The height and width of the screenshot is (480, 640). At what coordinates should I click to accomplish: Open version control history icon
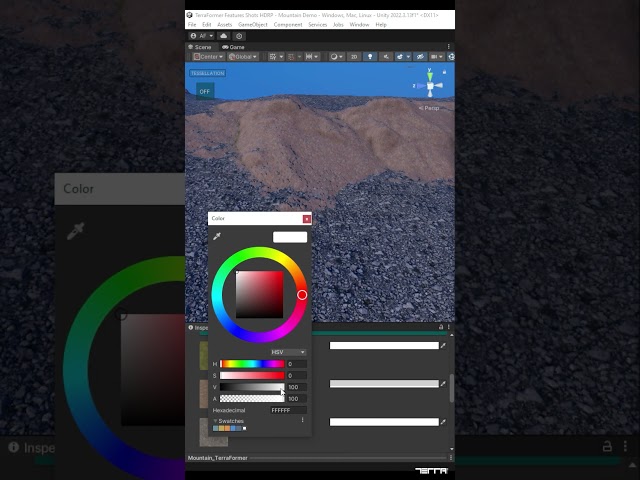239,36
